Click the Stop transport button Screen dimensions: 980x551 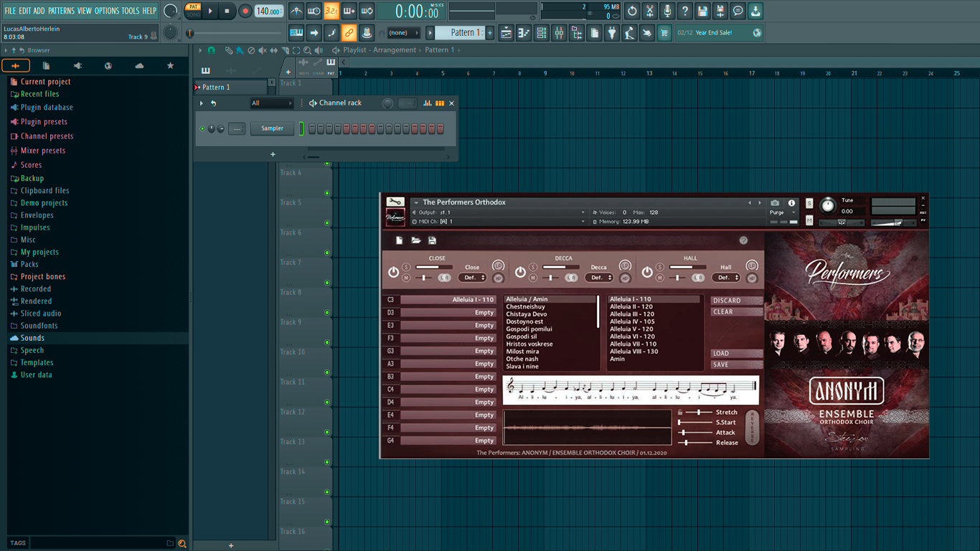click(x=227, y=11)
